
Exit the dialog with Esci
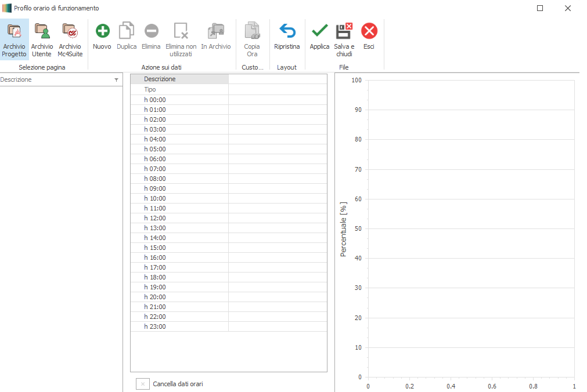point(369,31)
